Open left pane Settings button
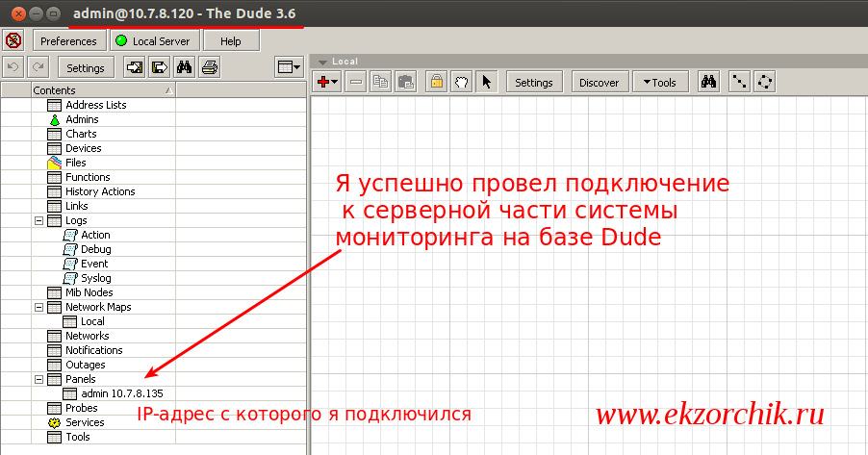868x455 pixels. click(86, 67)
